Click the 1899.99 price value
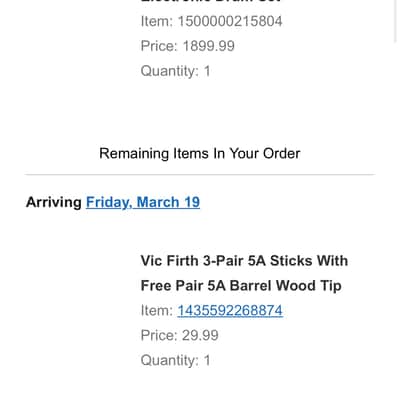The width and height of the screenshot is (400, 400). pos(209,46)
